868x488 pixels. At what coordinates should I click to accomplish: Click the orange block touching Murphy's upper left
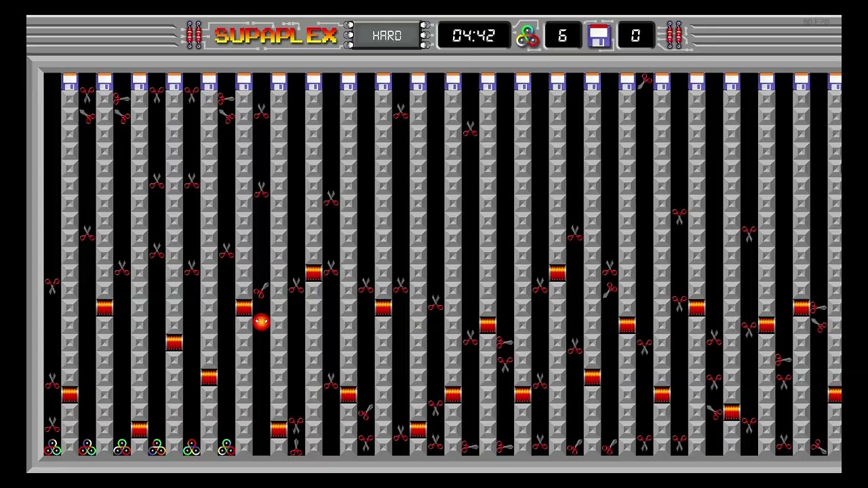pos(243,308)
